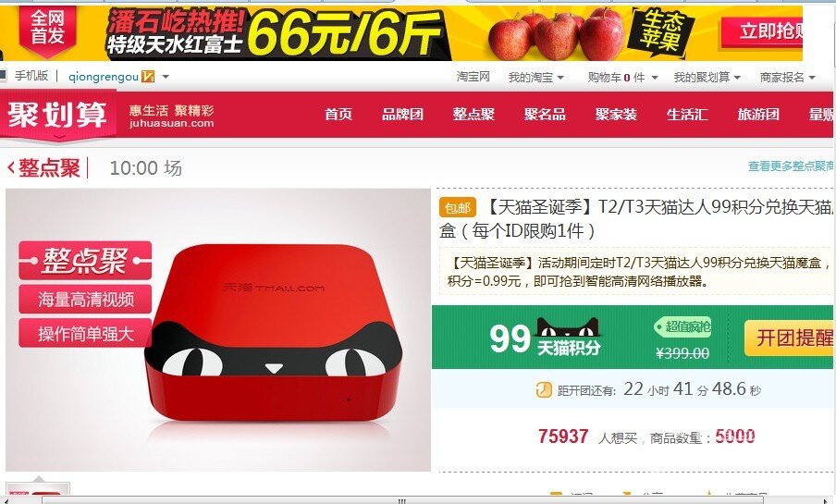Open the 查看更多整点聚商品 link
The height and width of the screenshot is (504, 836).
point(792,166)
